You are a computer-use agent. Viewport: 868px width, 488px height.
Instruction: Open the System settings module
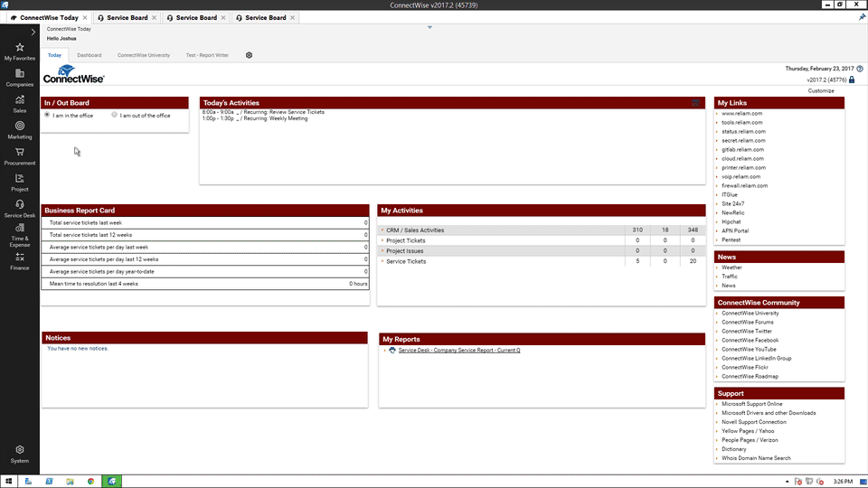click(19, 455)
